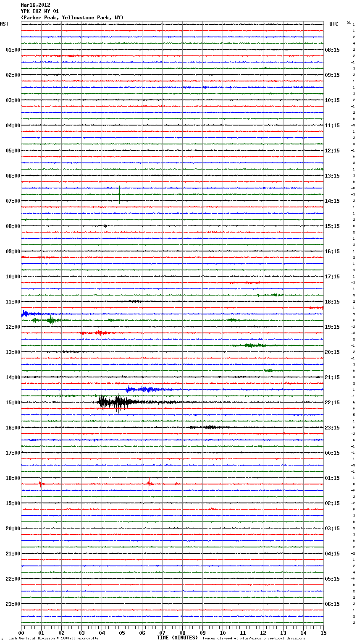Click the 10:15 UTC label
357x644 pixels.
click(x=332, y=100)
